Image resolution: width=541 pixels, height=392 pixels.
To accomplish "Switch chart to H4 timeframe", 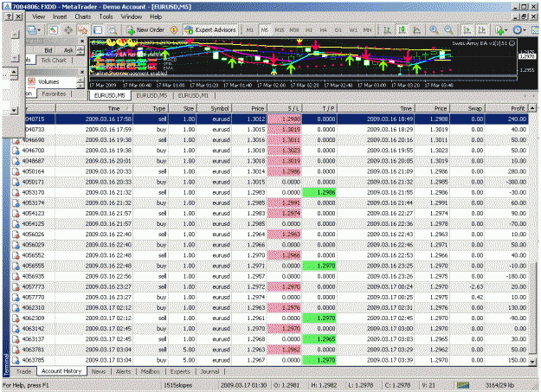I will [x=323, y=30].
